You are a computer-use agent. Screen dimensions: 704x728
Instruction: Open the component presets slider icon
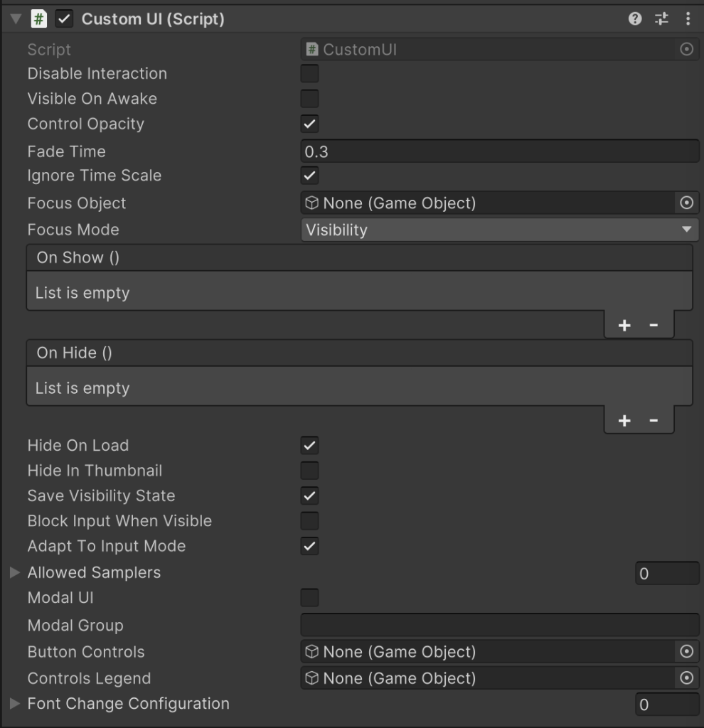click(661, 18)
